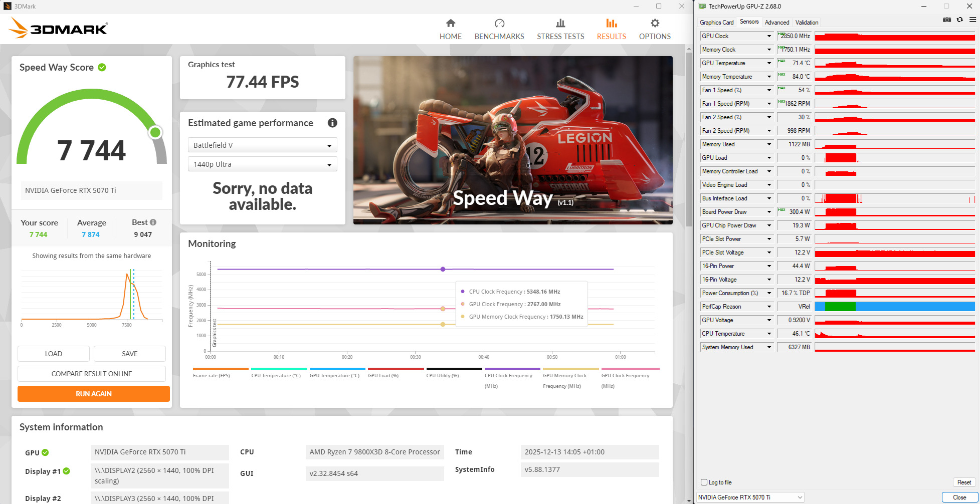Screen dimensions: 980x504
Task: Enable the Log to file checkbox
Action: pyautogui.click(x=704, y=482)
